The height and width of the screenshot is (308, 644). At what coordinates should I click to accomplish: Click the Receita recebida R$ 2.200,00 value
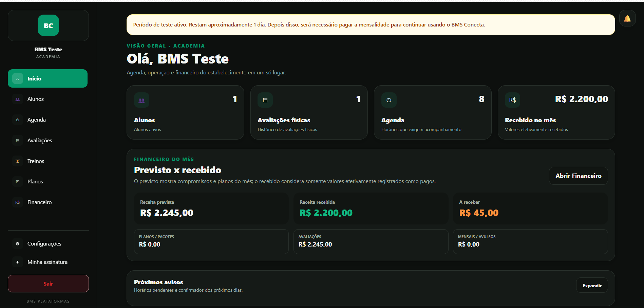[326, 213]
